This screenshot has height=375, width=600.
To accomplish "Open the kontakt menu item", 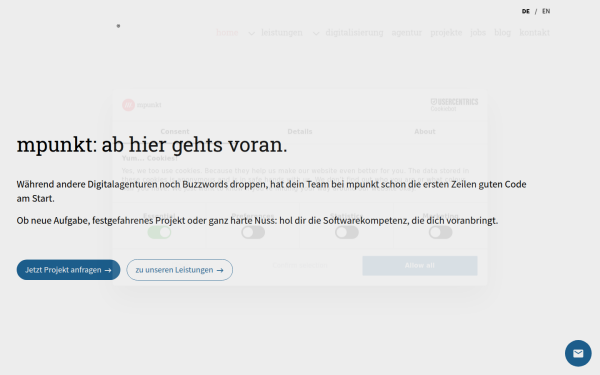I will coord(535,33).
